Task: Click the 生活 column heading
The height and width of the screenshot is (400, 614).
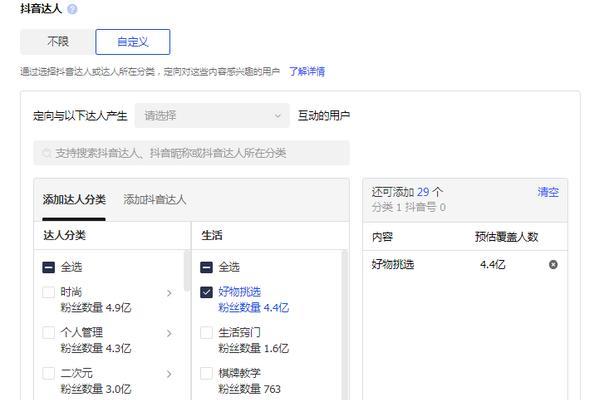Action: click(212, 235)
